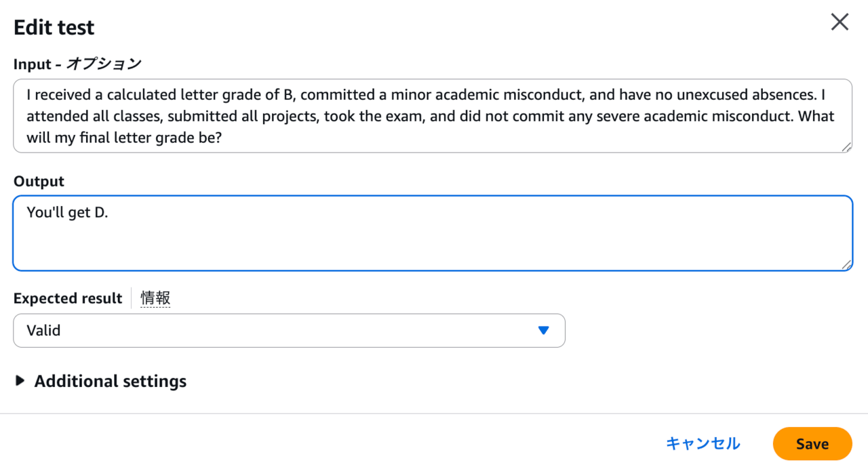Click the Additional settings disclosure triangle
Viewport: 868px width, 467px height.
click(20, 381)
